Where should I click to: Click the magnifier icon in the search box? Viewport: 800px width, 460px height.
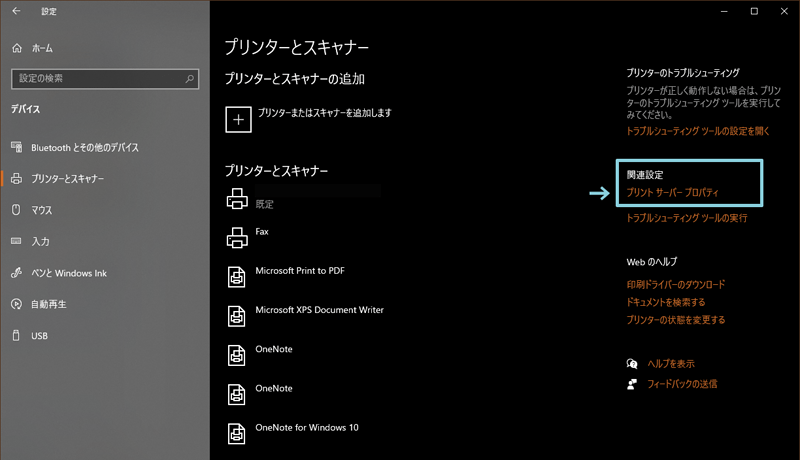[189, 78]
